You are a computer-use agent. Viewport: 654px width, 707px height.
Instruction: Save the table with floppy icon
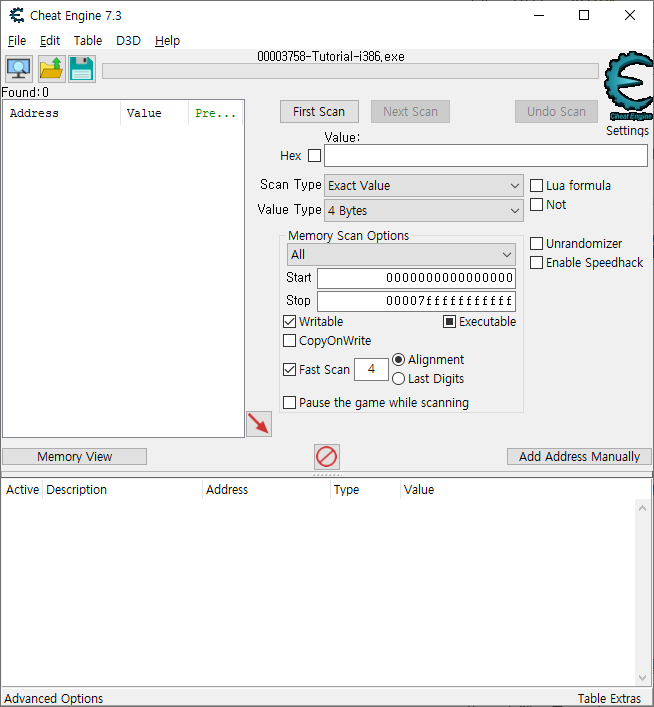[82, 69]
